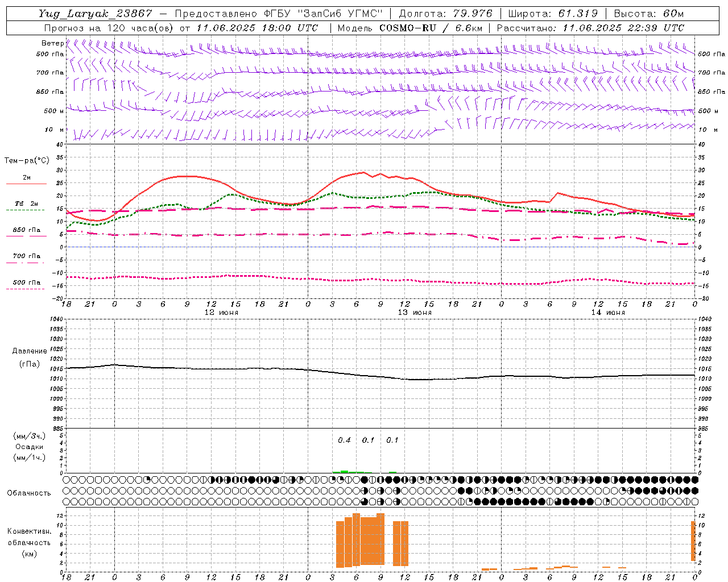The image size is (728, 582).
Task: Click the 850 гПа temperature legend label
Action: (x=26, y=230)
